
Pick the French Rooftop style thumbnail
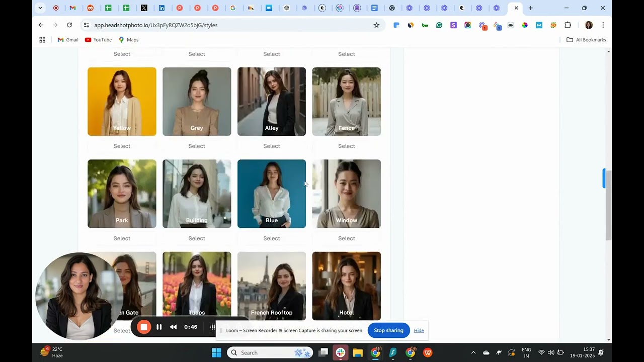(x=272, y=286)
